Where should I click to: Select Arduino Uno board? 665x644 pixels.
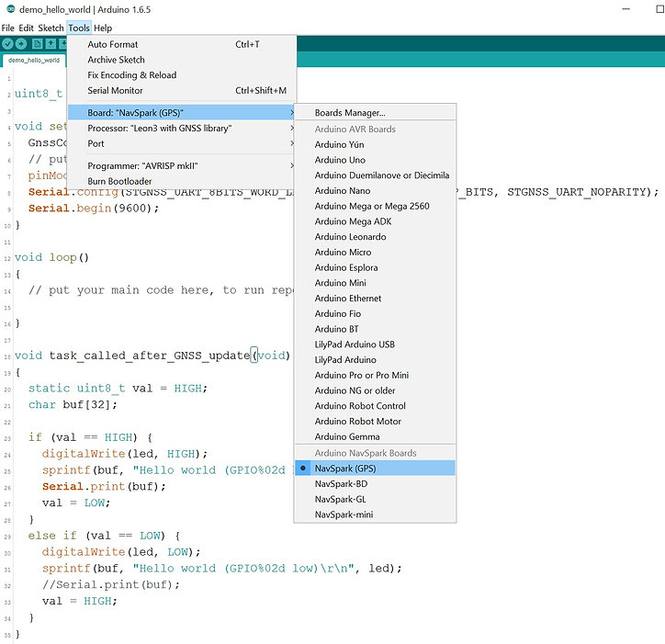click(375, 160)
